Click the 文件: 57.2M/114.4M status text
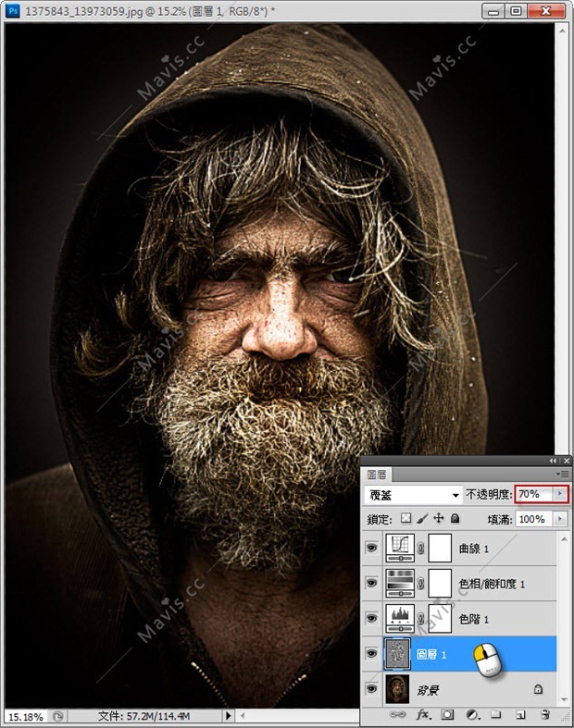 [143, 716]
